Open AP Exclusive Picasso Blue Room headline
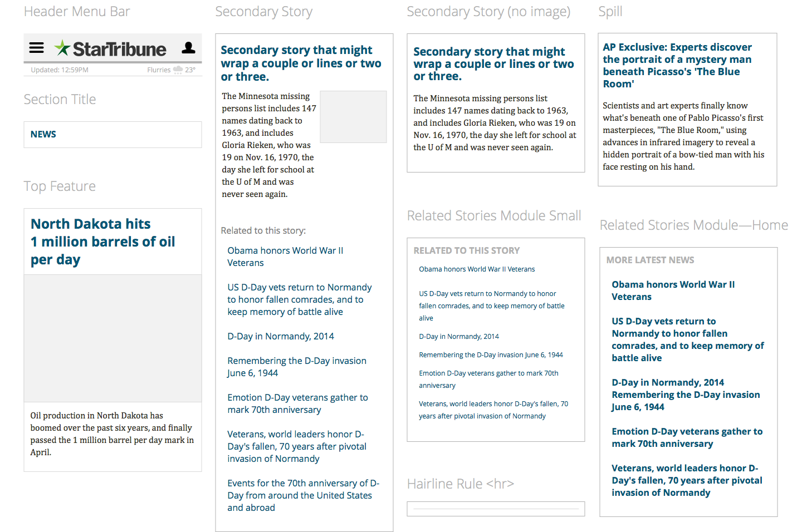The height and width of the screenshot is (532, 802). point(677,66)
